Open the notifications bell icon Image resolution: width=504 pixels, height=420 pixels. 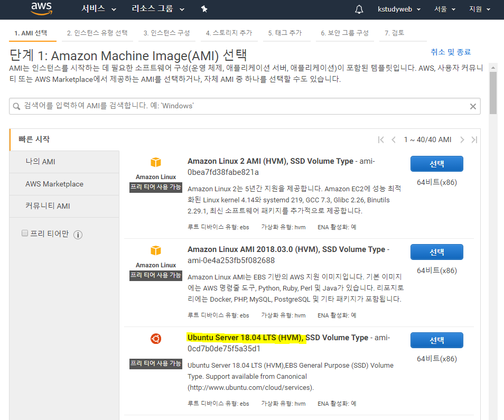click(359, 10)
